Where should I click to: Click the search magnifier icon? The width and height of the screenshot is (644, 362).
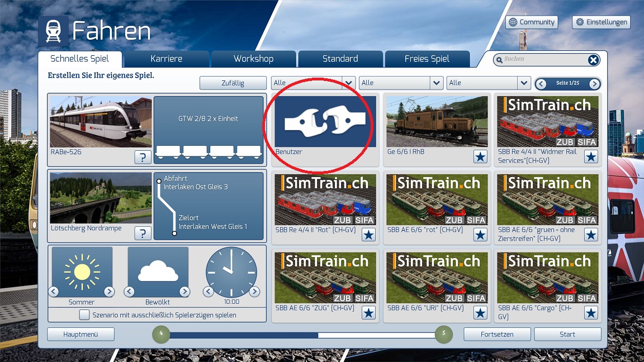click(x=499, y=60)
